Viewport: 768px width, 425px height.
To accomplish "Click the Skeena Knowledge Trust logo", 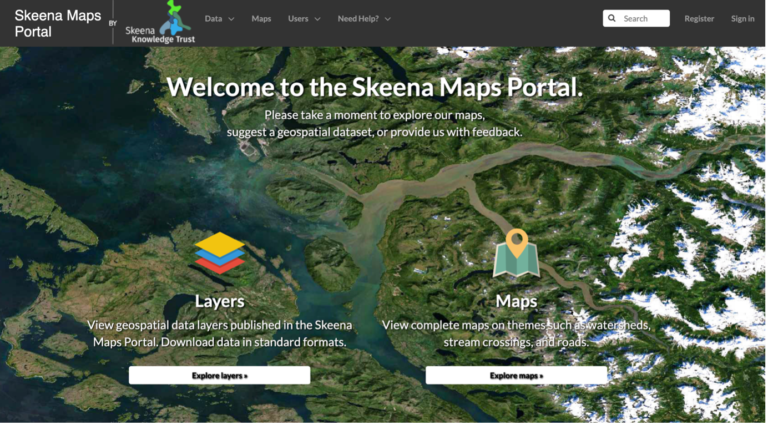I will pos(160,23).
